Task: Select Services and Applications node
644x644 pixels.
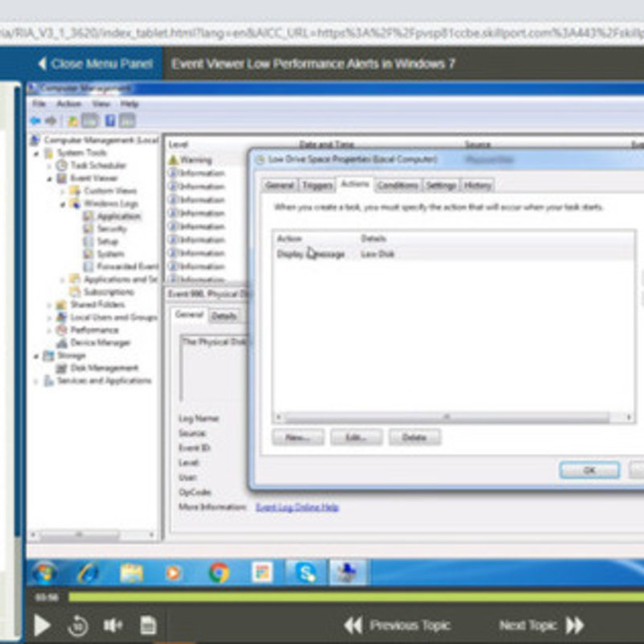Action: click(104, 381)
